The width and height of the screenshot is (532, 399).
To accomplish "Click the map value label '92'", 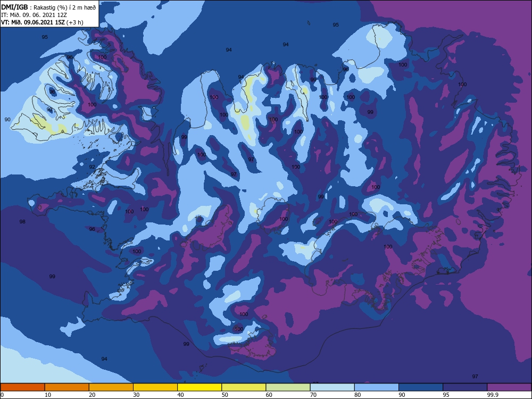I will tap(92, 167).
